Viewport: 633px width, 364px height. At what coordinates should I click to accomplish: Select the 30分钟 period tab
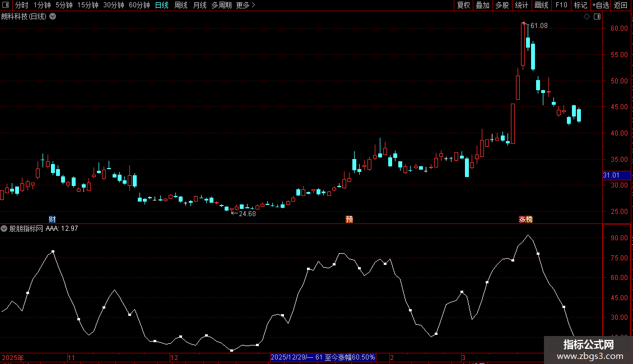click(114, 5)
